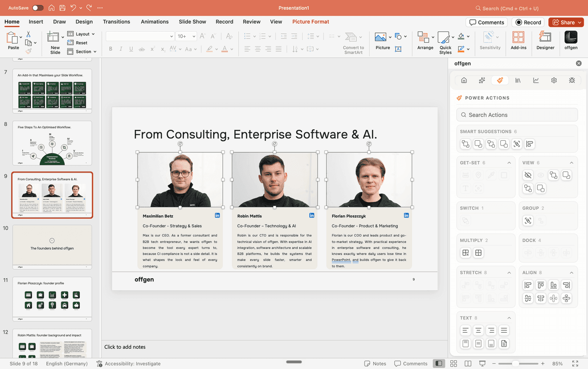Click Maximilian Betz's LinkedIn icon
Image resolution: width=588 pixels, height=369 pixels.
[217, 216]
